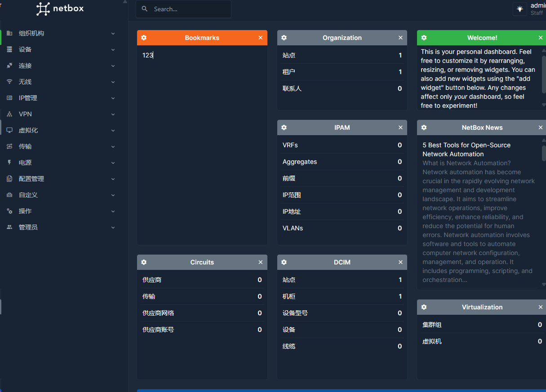Open 站点 from the Organization widget

(289, 55)
